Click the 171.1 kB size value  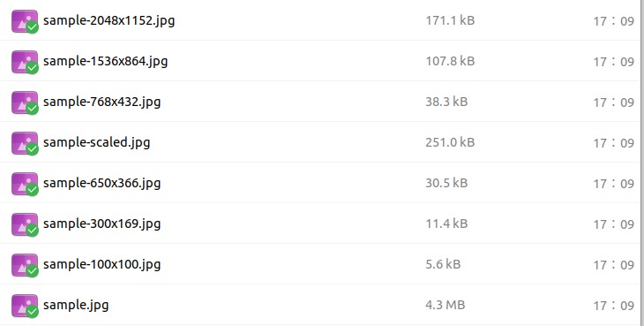(x=450, y=20)
